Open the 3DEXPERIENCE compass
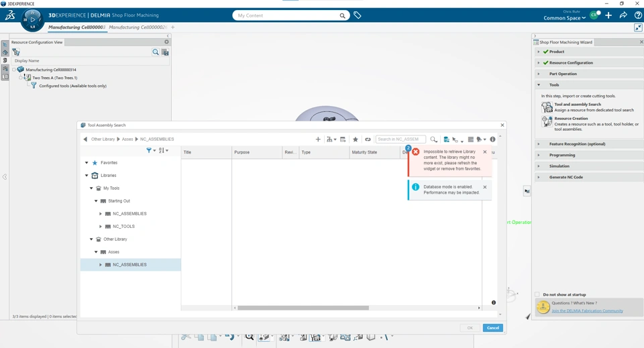 coord(32,20)
